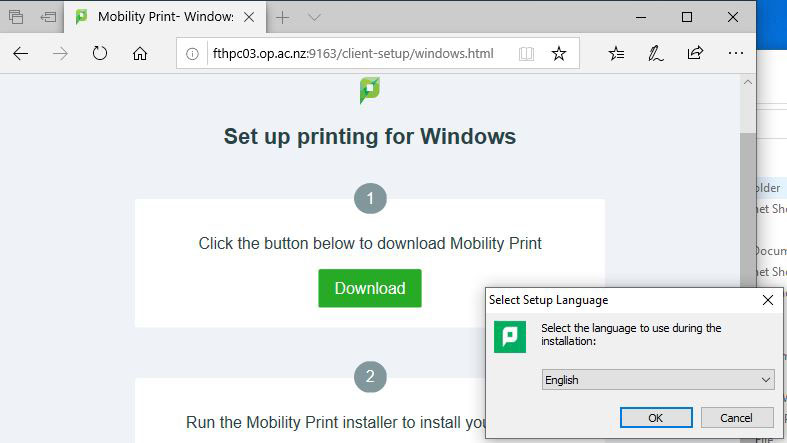Select the Mobility Print browser tab
Image resolution: width=787 pixels, height=443 pixels.
[166, 17]
